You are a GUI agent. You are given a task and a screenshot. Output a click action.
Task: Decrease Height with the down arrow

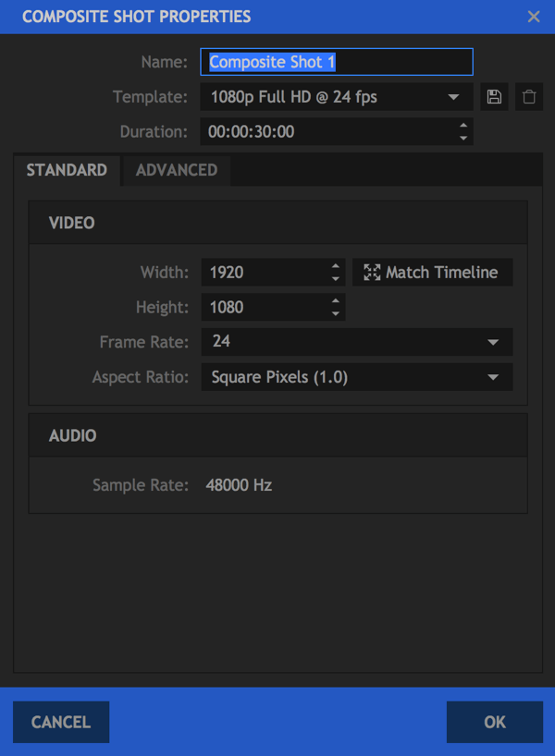tap(336, 314)
